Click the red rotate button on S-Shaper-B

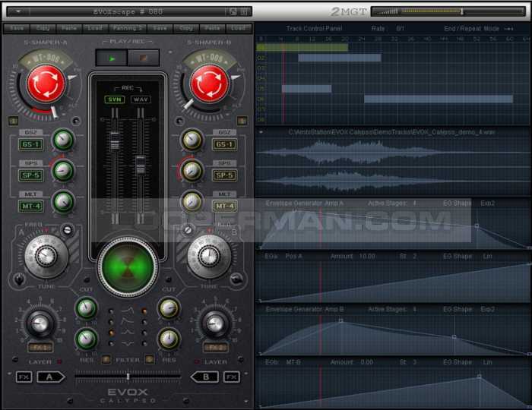209,84
